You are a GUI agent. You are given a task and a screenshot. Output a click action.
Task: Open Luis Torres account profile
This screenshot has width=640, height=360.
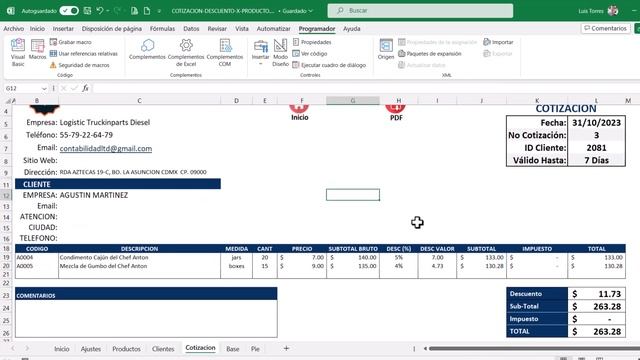(x=598, y=11)
